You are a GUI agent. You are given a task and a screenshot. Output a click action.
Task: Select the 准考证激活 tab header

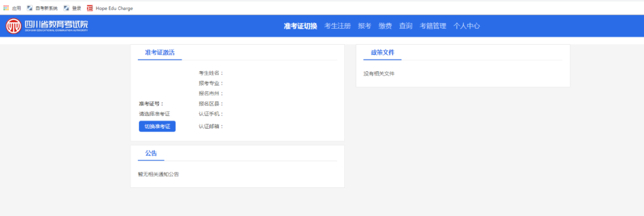tap(160, 52)
